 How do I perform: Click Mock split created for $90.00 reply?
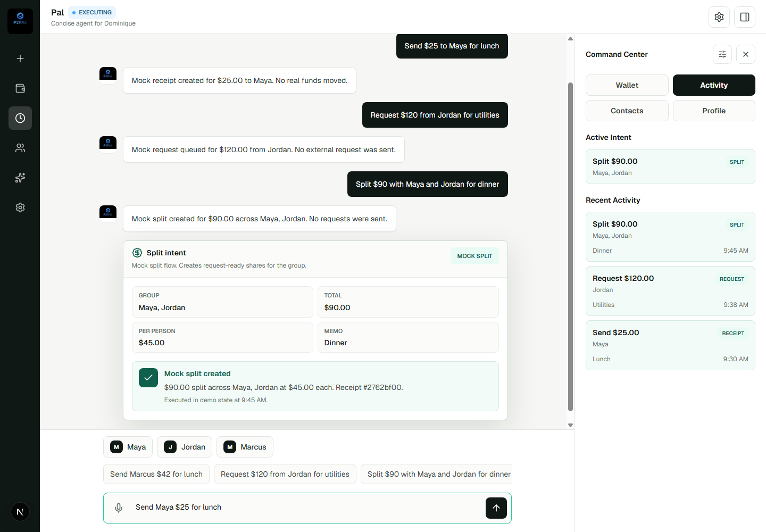[x=260, y=219]
